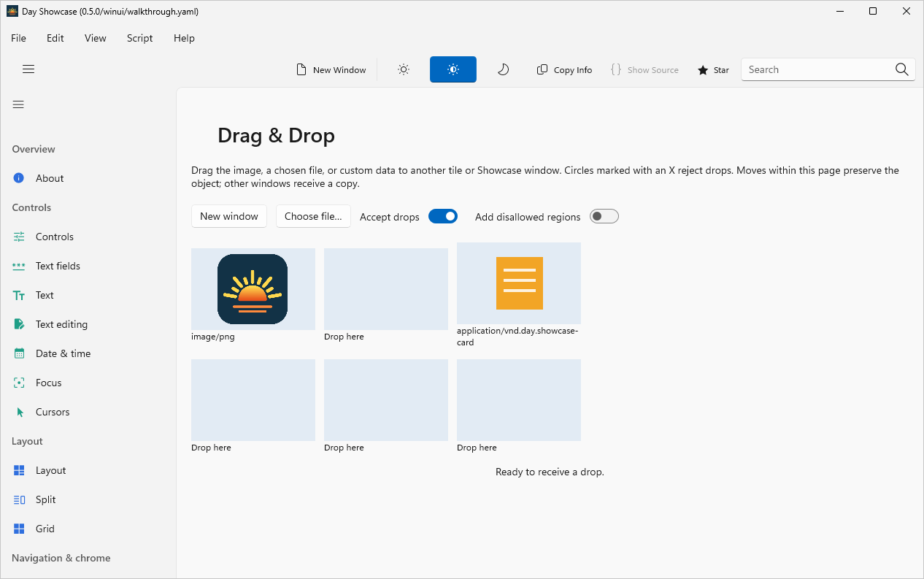
Task: Click the Show Source braces icon
Action: point(616,69)
